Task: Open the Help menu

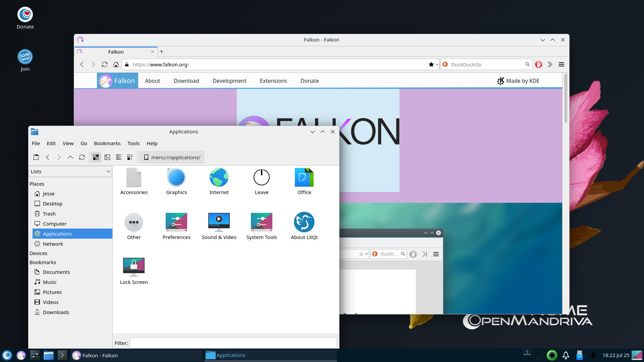Action: [x=152, y=143]
